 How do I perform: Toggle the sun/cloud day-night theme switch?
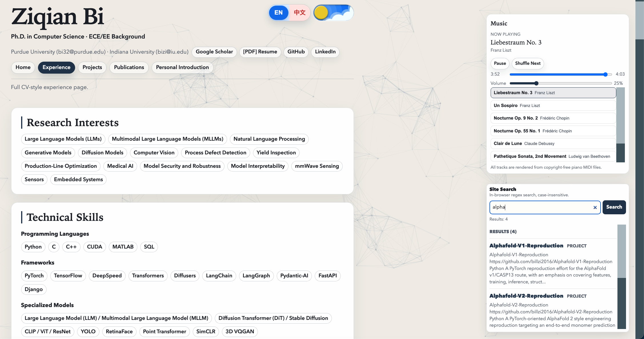334,13
